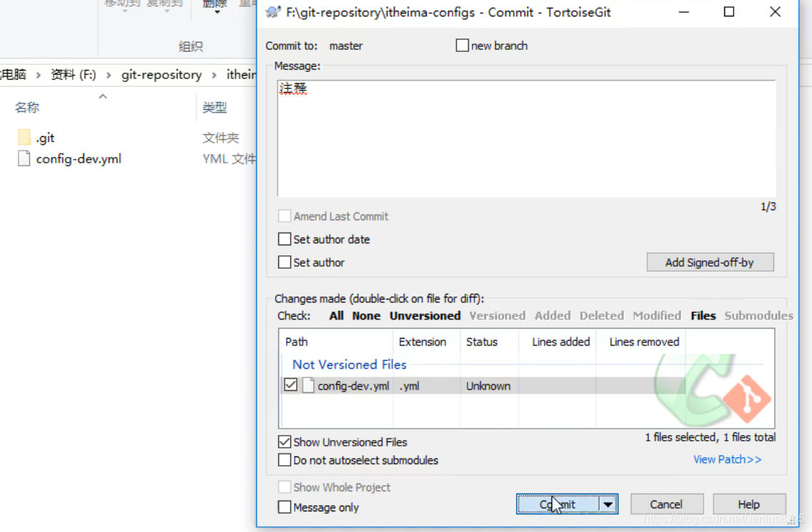Sort changes by Path column header
Viewport: 812px width, 532px height.
(x=337, y=342)
